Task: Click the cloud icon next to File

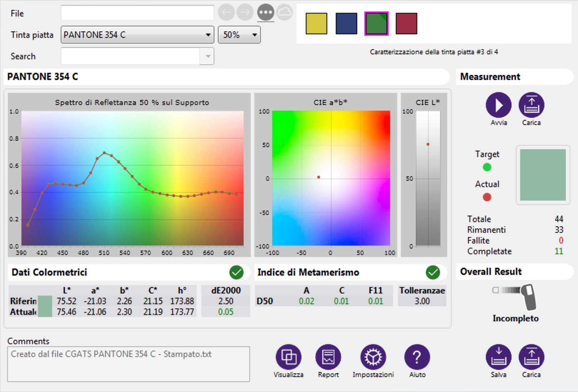Action: pyautogui.click(x=284, y=13)
